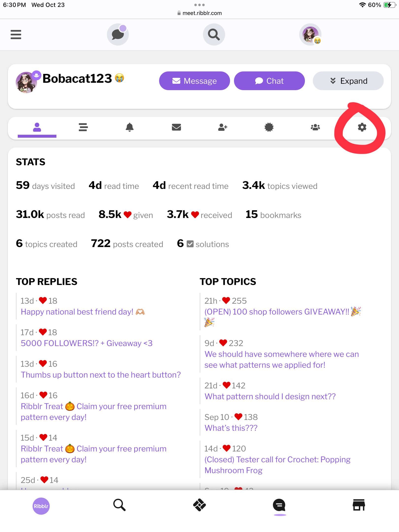Open the hamburger menu
This screenshot has width=399, height=532.
[x=16, y=34]
